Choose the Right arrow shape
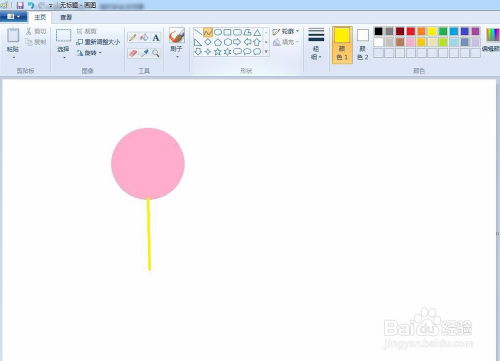 (x=237, y=42)
